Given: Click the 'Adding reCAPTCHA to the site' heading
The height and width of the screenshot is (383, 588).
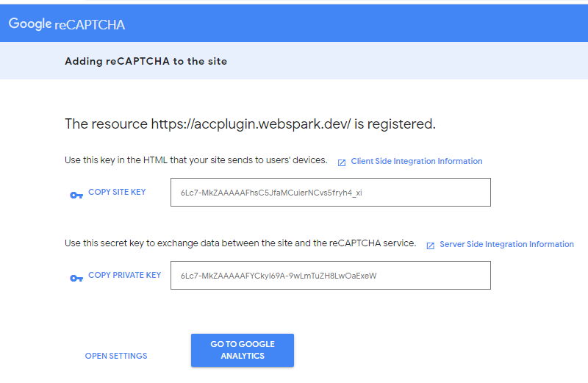Looking at the screenshot, I should (146, 61).
